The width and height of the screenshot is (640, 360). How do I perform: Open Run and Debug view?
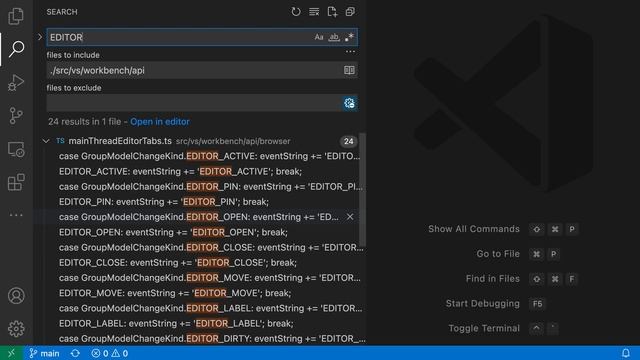(x=16, y=82)
